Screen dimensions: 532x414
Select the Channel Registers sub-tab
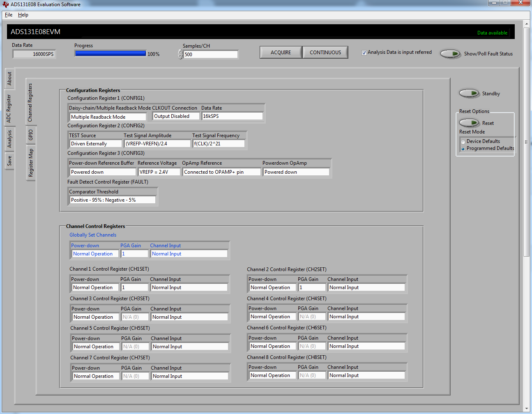pyautogui.click(x=30, y=102)
